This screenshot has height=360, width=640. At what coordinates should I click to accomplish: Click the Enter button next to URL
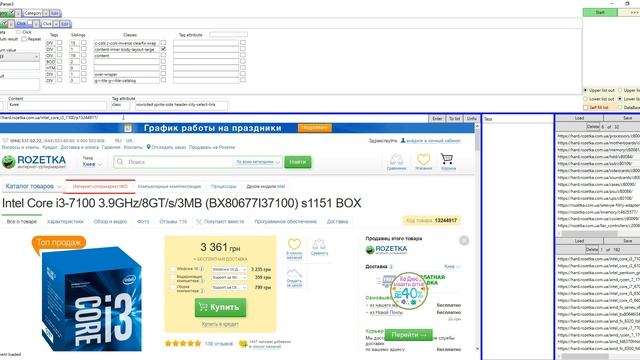[437, 118]
